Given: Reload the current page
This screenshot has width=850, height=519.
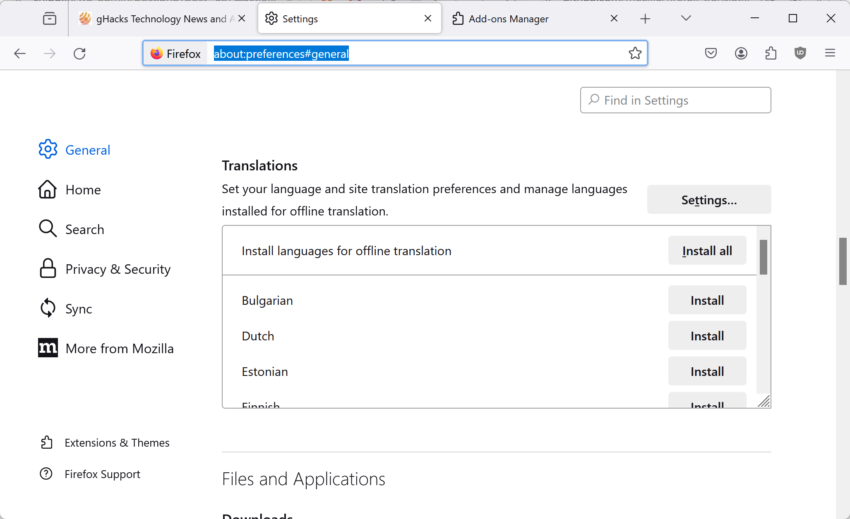Looking at the screenshot, I should [x=80, y=53].
